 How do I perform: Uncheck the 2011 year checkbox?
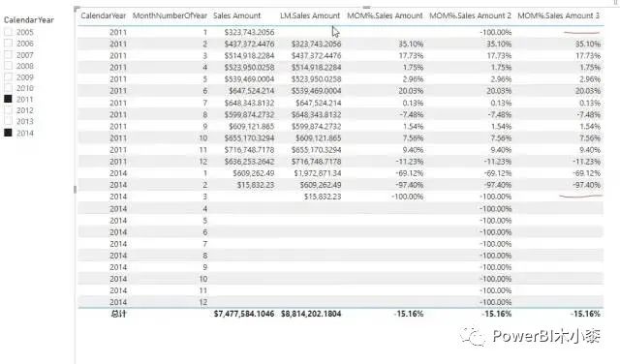(9, 99)
